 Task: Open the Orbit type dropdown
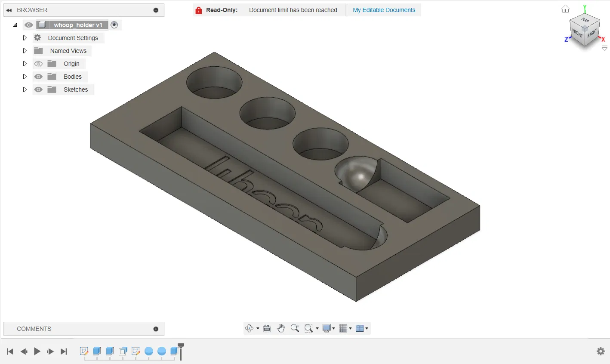coord(258,328)
